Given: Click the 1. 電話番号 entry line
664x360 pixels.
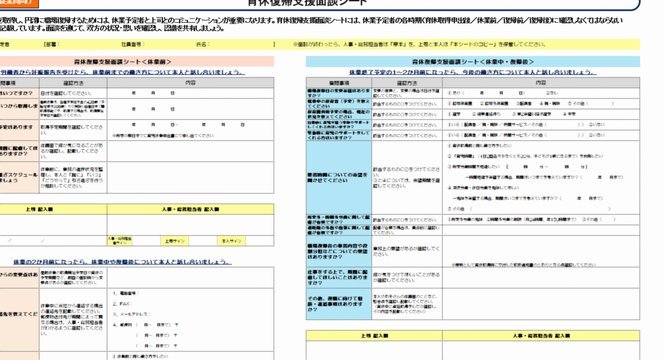Looking at the screenshot, I should click(126, 293).
